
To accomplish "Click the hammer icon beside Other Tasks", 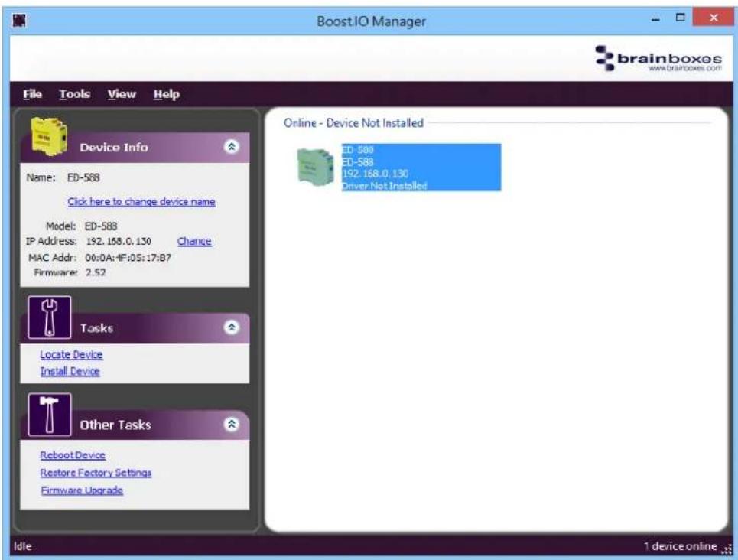I will (x=50, y=415).
